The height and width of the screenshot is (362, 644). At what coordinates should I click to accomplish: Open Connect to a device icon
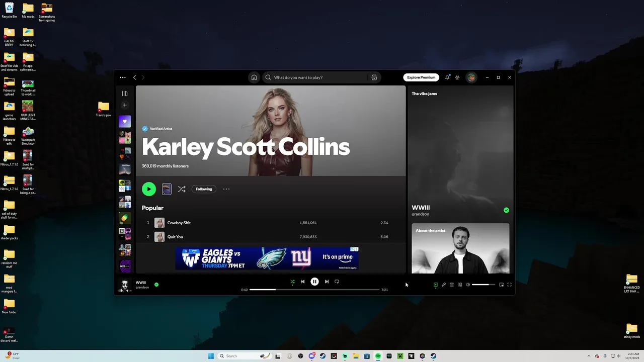pos(460,285)
